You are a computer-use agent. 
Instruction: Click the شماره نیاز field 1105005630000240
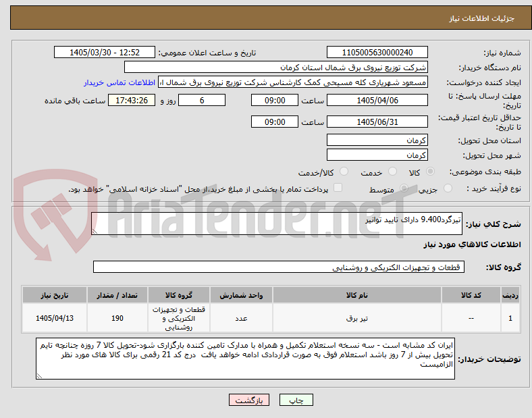[x=377, y=52]
